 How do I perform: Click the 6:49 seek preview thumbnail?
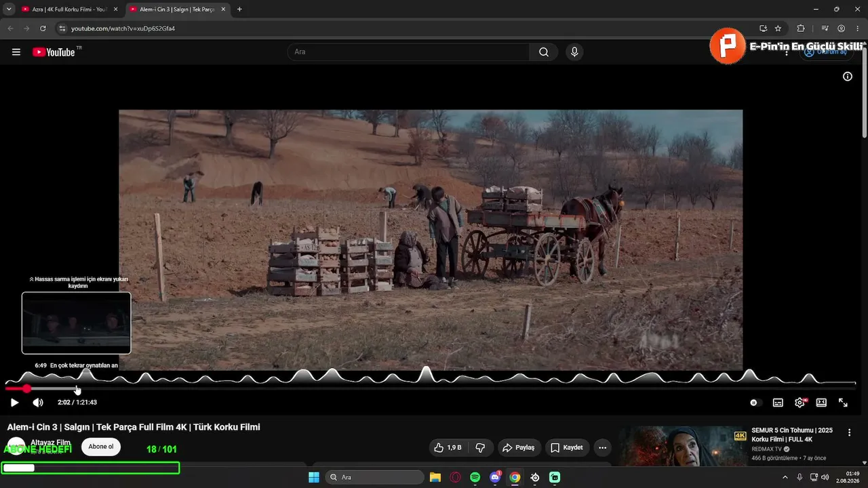click(x=76, y=323)
